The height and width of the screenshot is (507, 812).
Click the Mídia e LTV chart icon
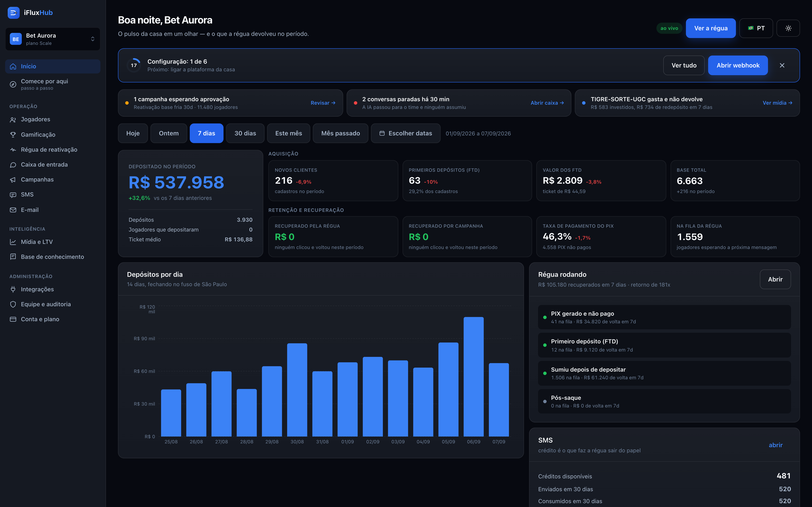(13, 242)
